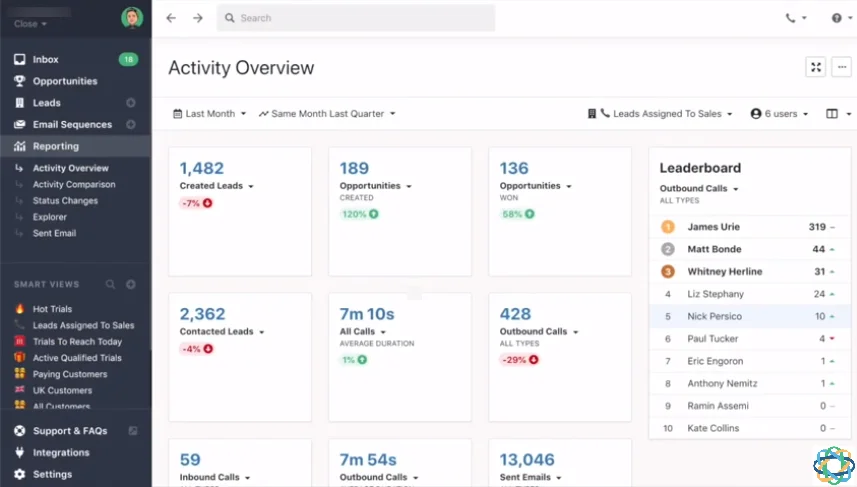Screen dimensions: 857x487
Task: Click into the Search field
Action: pos(356,18)
